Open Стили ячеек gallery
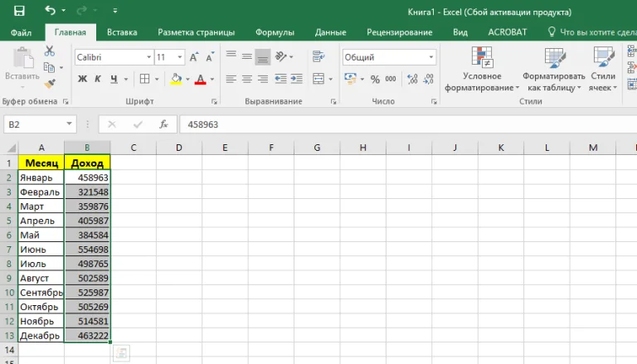The height and width of the screenshot is (364, 637). (603, 69)
